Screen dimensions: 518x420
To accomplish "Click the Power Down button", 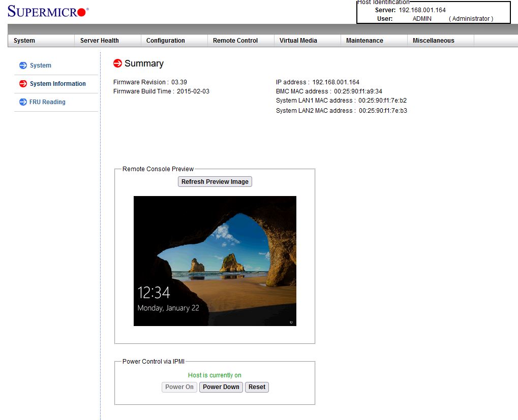I will coord(221,387).
